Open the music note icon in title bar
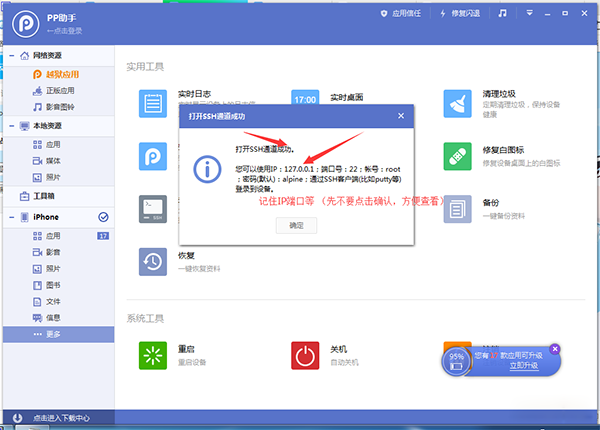Screen dimensions: 600x430 tap(503, 14)
